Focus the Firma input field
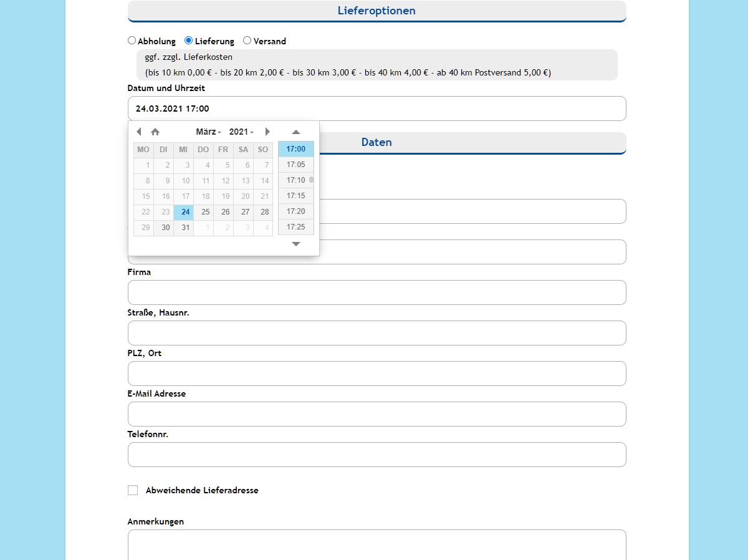 tap(376, 292)
